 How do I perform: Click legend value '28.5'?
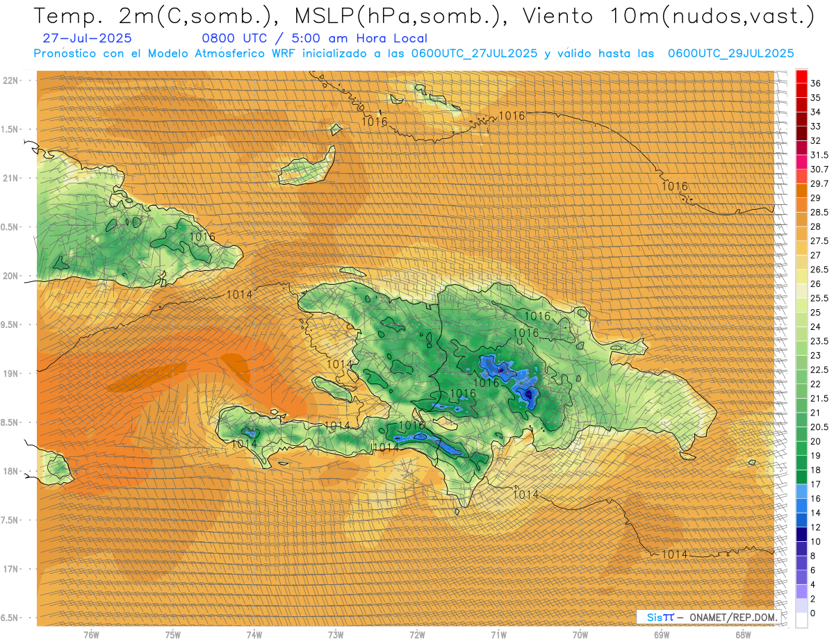pyautogui.click(x=819, y=212)
